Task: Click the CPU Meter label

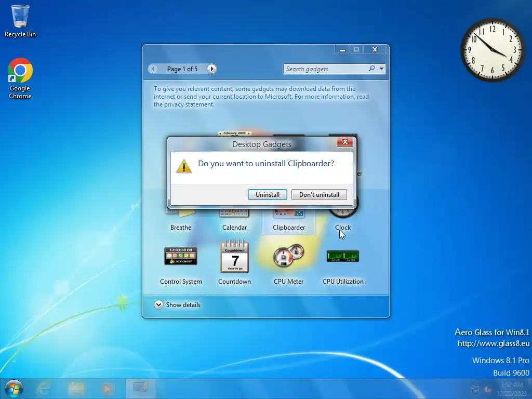Action: [x=289, y=282]
